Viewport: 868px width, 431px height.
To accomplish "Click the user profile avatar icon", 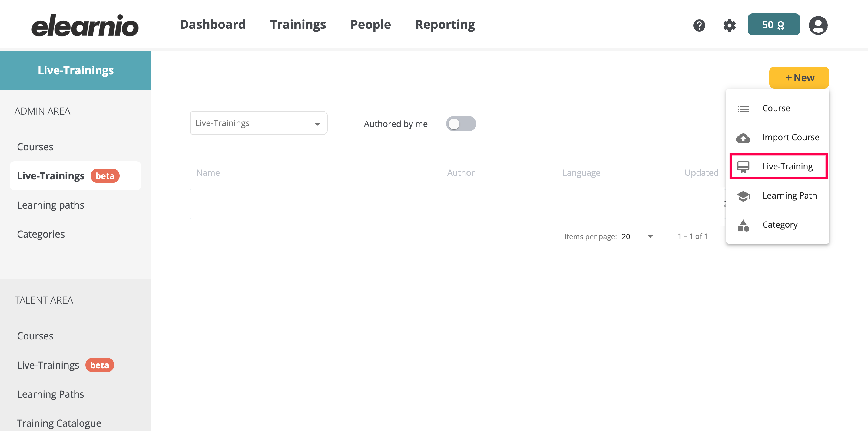I will [818, 25].
